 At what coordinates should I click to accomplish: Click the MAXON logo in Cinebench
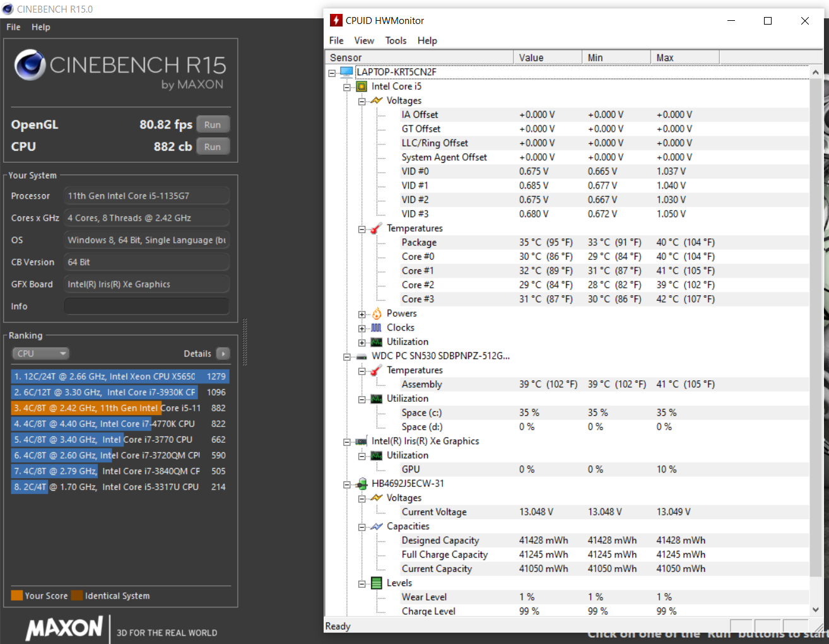point(64,628)
